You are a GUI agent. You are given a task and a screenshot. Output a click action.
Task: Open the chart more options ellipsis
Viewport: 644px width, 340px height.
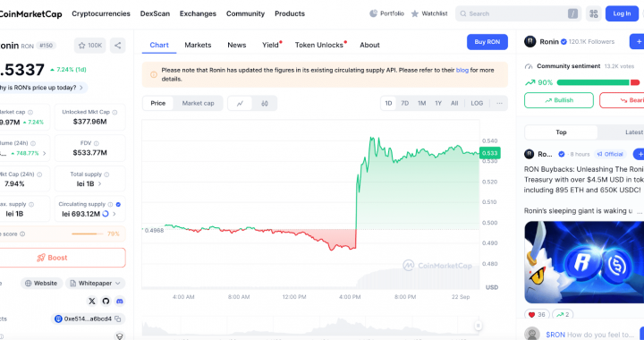tap(499, 103)
